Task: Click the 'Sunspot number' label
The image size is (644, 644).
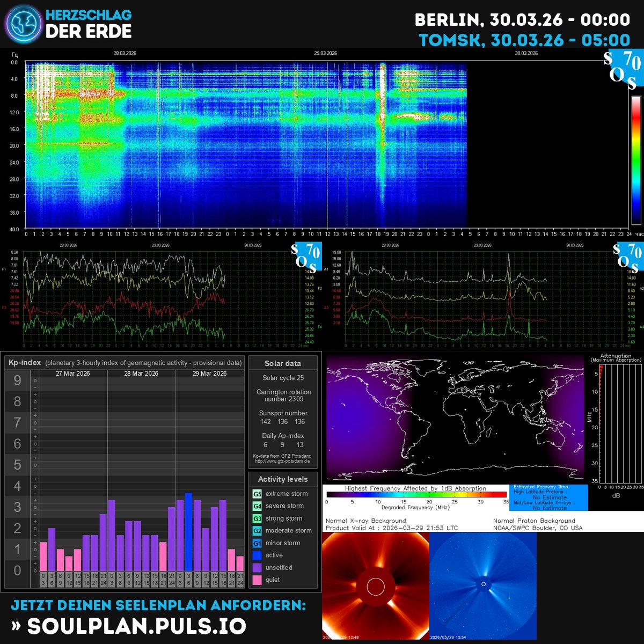Action: click(x=283, y=413)
